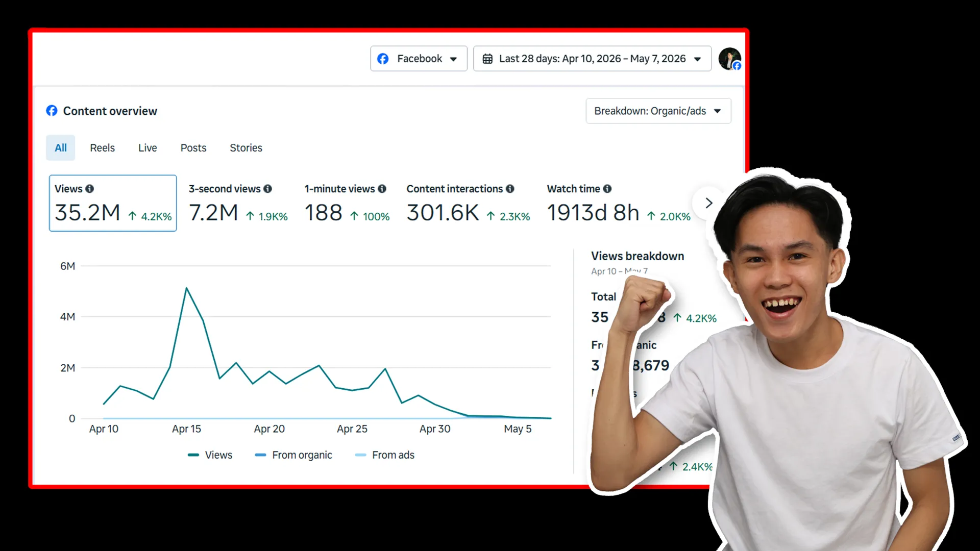
Task: Click the info icon next to Watch time
Action: pos(607,189)
